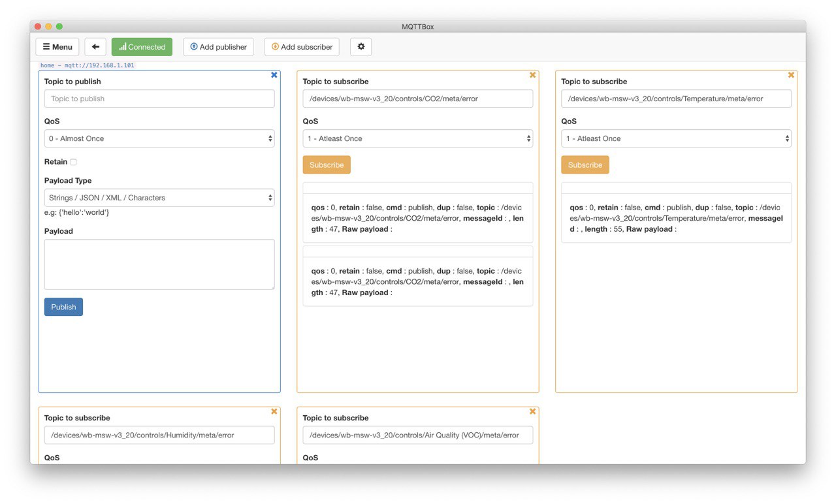836x504 pixels.
Task: Select Temperature received message with length 55
Action: (677, 213)
